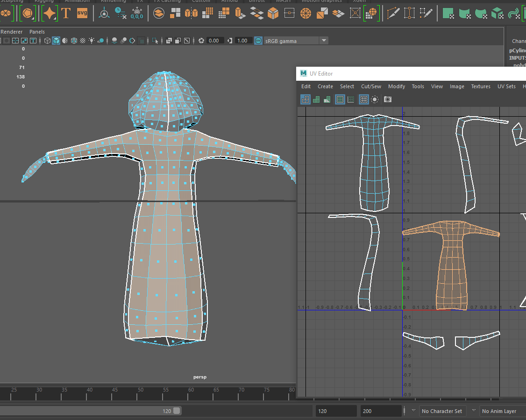Open Image menu in UV Editor

(457, 86)
